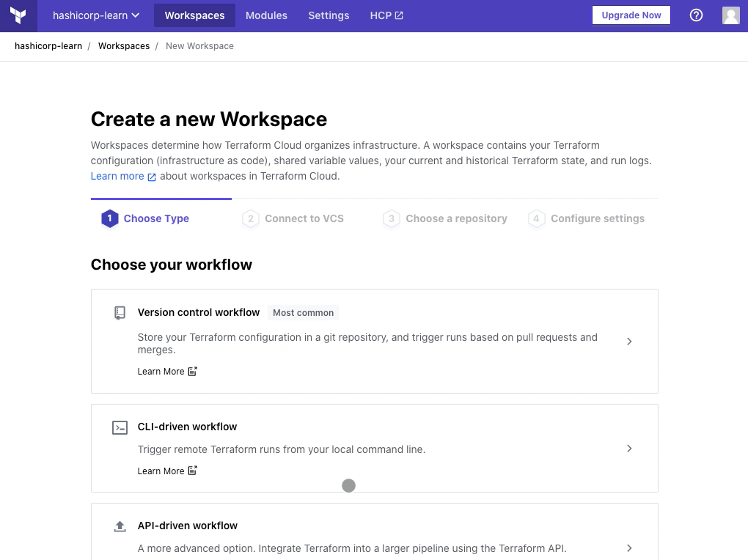Image resolution: width=748 pixels, height=560 pixels.
Task: Open the help question mark icon
Action: coord(696,15)
